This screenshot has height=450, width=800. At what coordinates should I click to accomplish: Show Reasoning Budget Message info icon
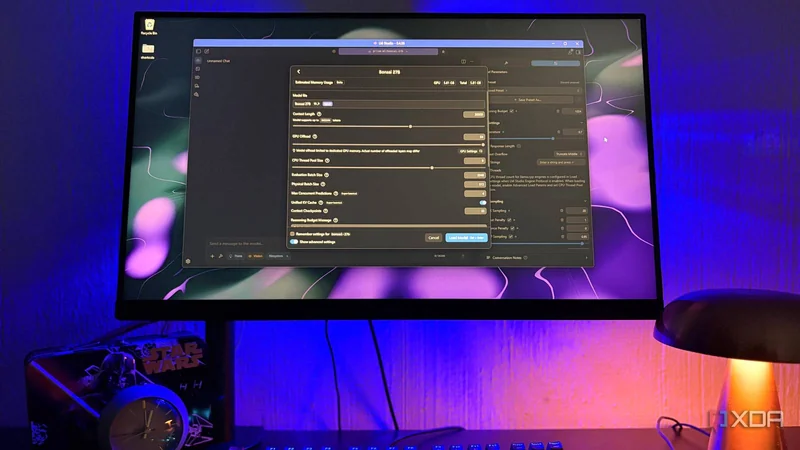click(x=336, y=220)
